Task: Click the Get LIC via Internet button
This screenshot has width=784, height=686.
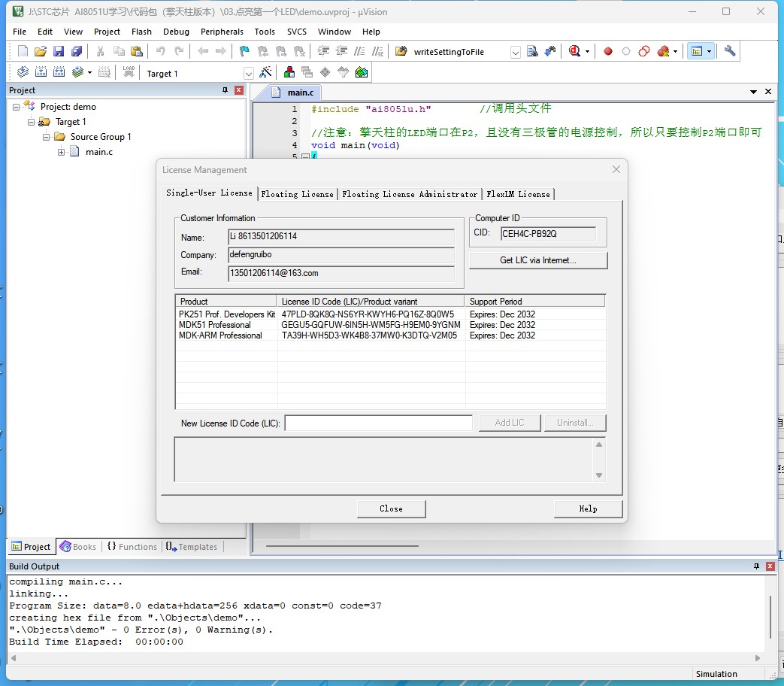Action: click(x=538, y=260)
